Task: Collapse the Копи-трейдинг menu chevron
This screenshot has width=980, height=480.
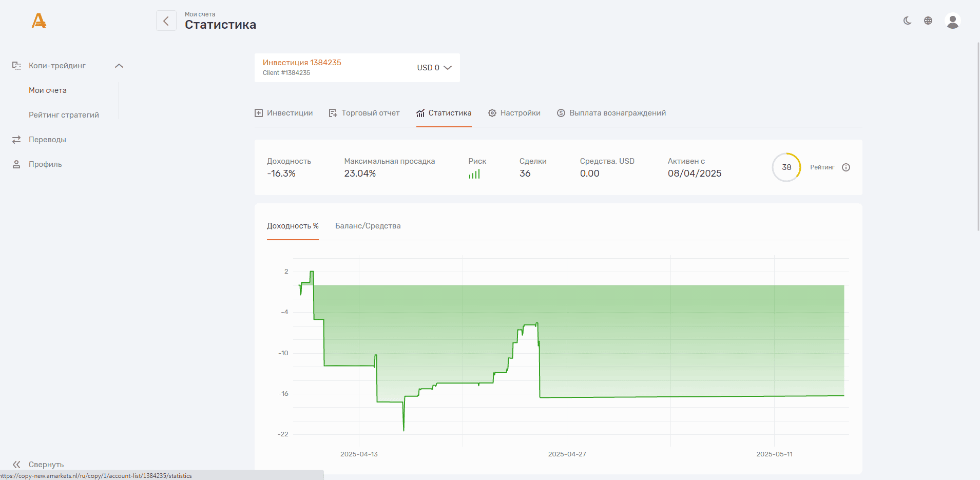Action: click(x=119, y=66)
